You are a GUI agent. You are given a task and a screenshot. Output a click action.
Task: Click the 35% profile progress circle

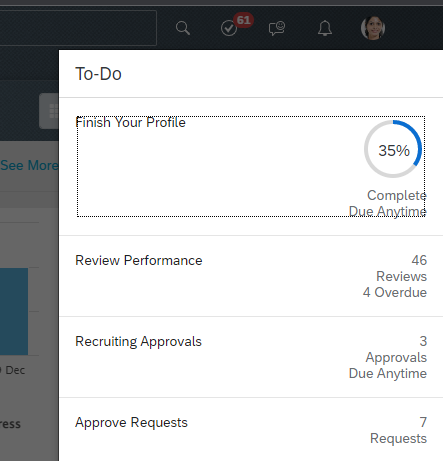[x=393, y=149]
